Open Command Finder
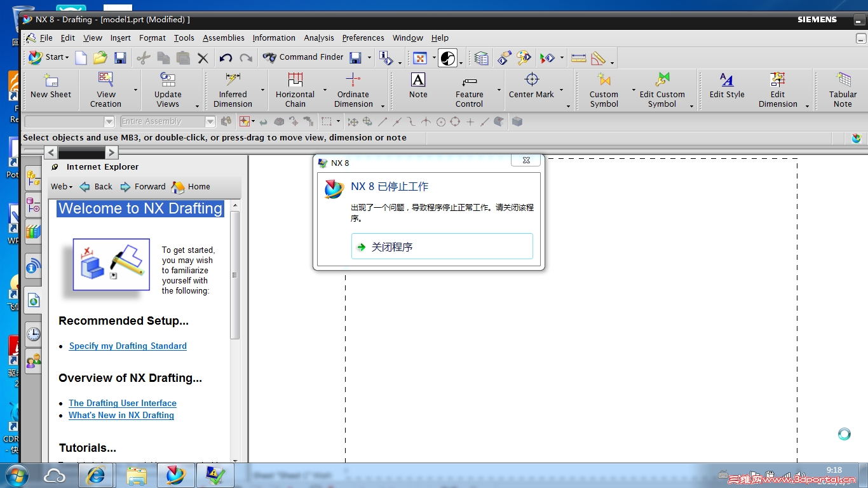Viewport: 868px width, 488px height. [303, 57]
